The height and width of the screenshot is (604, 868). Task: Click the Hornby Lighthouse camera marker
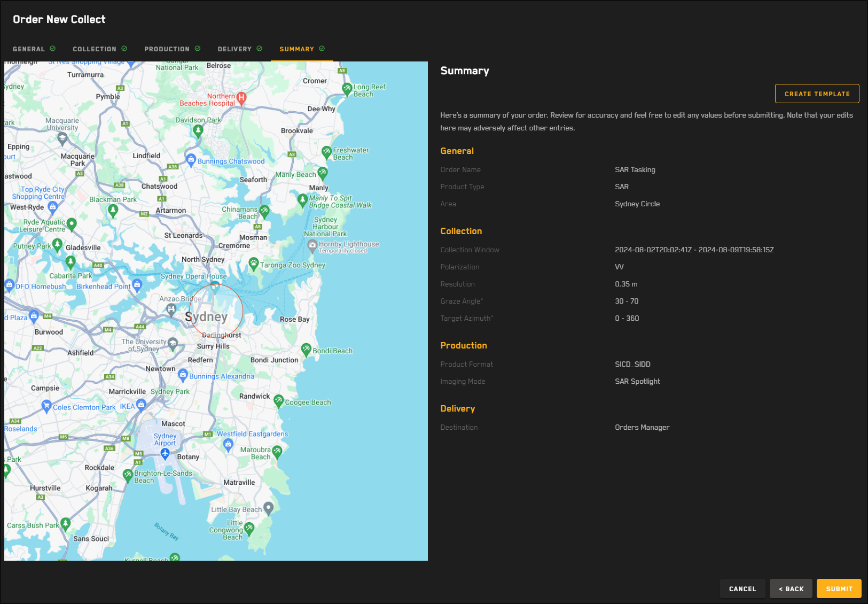coord(312,245)
